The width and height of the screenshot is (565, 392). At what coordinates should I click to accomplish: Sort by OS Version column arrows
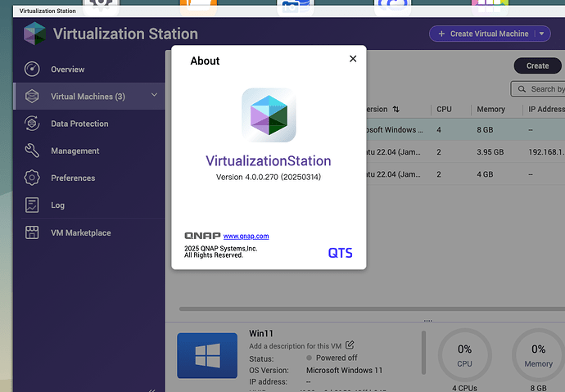[396, 109]
